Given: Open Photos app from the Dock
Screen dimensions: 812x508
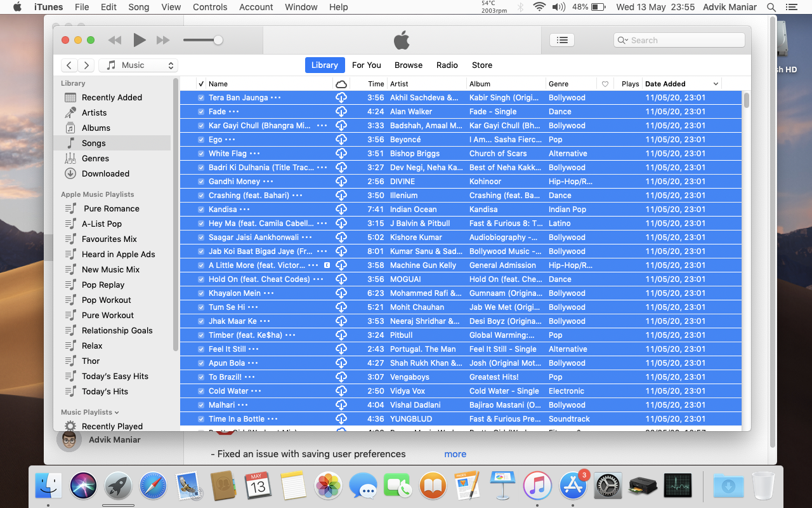Looking at the screenshot, I should (x=328, y=486).
